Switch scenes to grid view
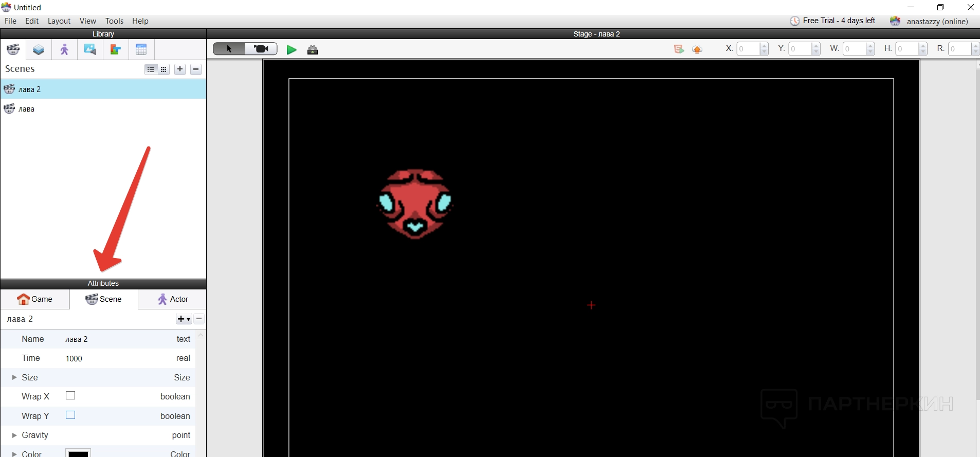Viewport: 980px width, 457px height. [x=164, y=69]
